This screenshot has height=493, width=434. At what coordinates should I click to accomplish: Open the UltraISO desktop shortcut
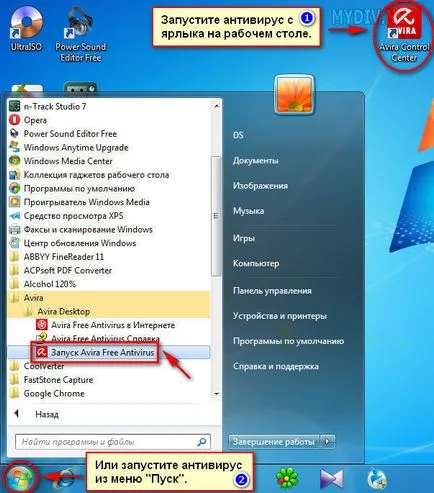pos(26,29)
